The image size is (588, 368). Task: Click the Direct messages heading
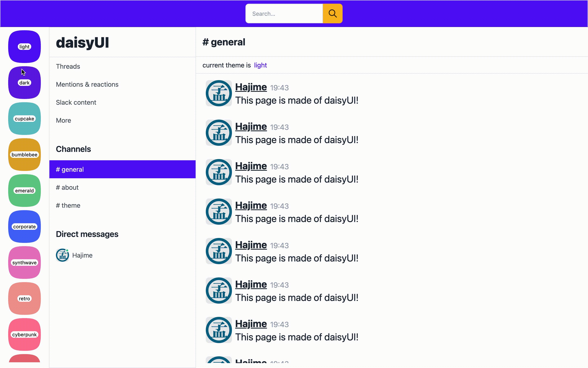pos(87,234)
